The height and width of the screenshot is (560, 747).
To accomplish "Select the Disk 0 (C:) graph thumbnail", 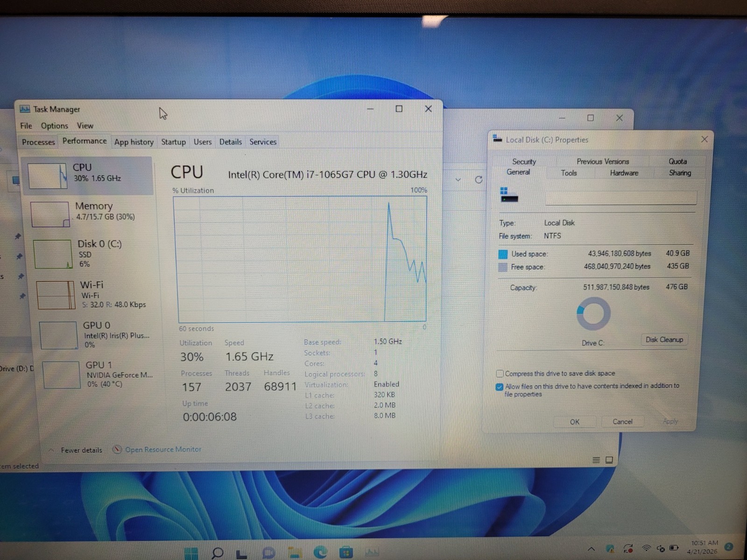I will coord(53,254).
